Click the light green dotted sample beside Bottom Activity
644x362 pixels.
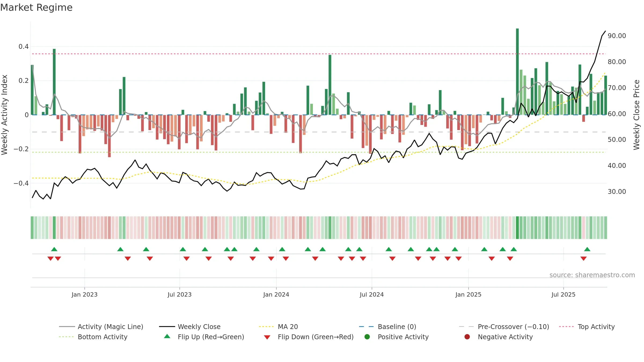point(67,337)
